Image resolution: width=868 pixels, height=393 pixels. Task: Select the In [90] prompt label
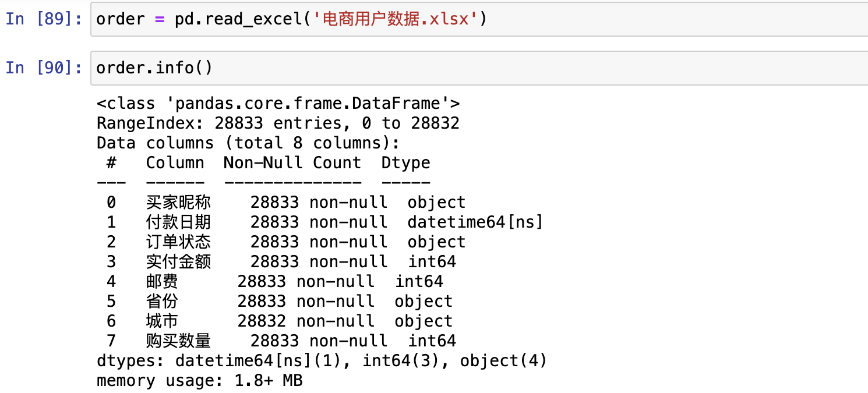pyautogui.click(x=44, y=68)
